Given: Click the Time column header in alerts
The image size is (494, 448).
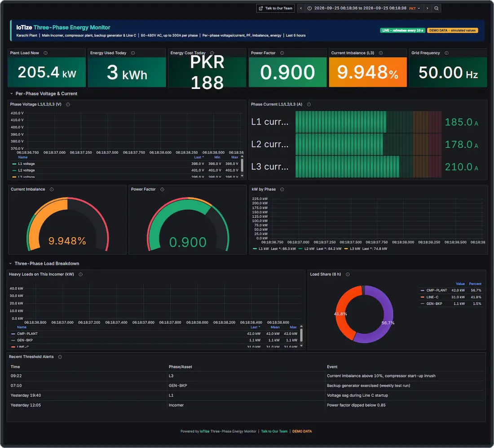Looking at the screenshot, I should click(x=15, y=367).
